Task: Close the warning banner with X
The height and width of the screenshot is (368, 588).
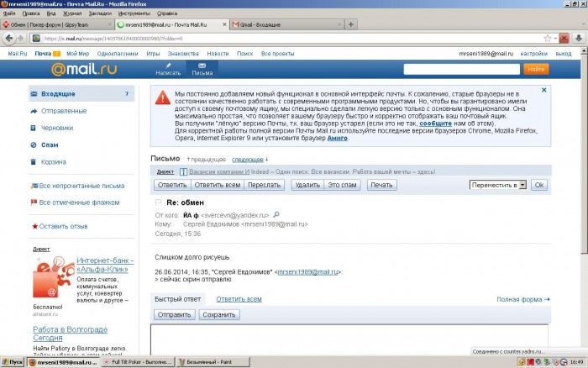Action: click(x=543, y=90)
